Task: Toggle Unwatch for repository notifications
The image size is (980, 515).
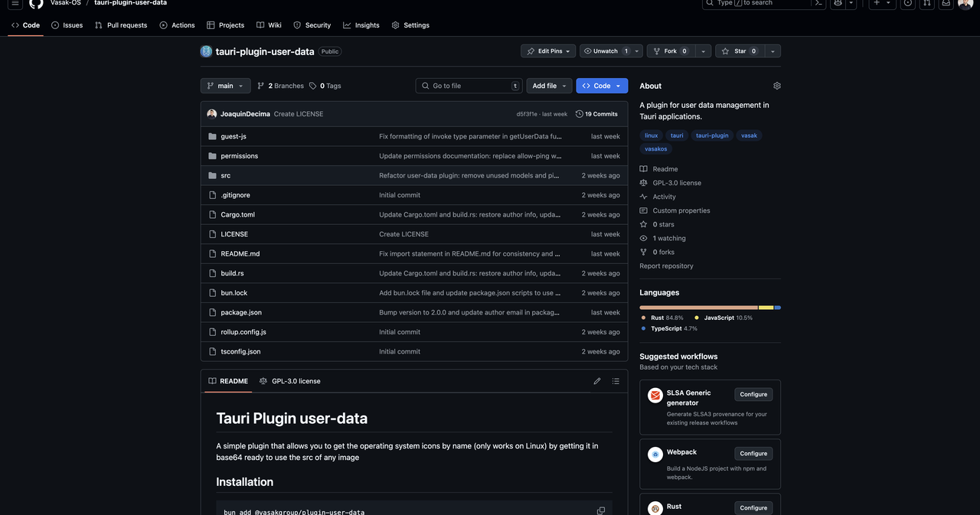Action: [606, 51]
